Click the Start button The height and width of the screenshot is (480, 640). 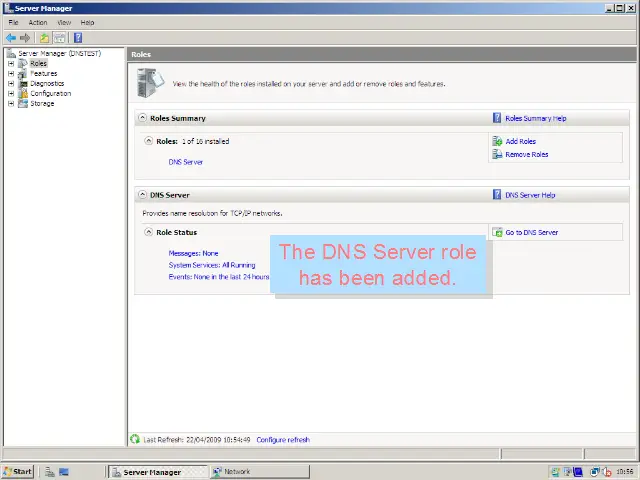(18, 472)
